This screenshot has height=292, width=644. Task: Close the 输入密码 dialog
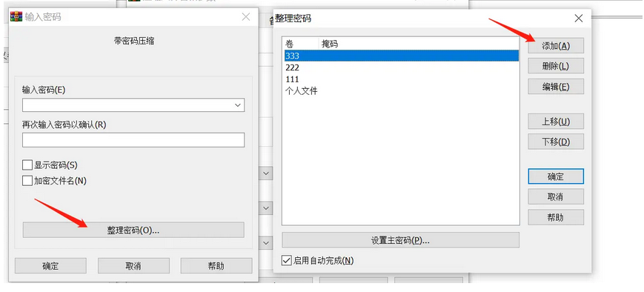point(245,17)
